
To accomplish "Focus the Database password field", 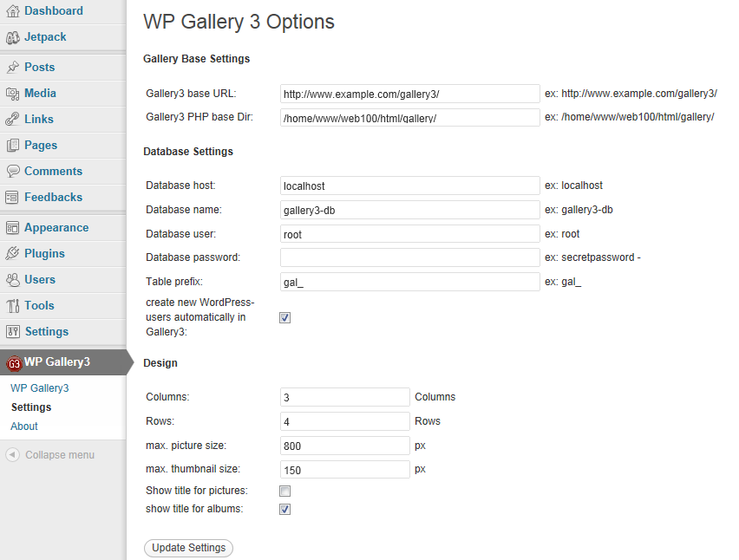I will pyautogui.click(x=410, y=257).
